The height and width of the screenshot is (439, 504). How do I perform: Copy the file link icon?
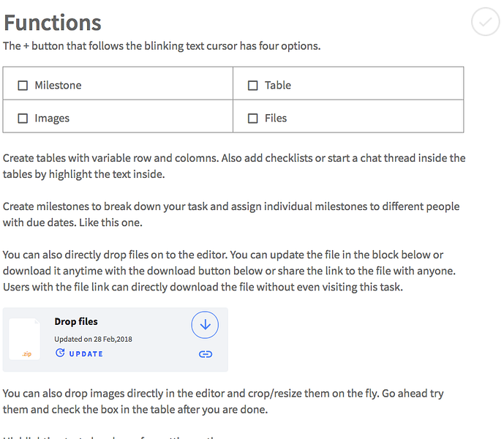point(206,354)
